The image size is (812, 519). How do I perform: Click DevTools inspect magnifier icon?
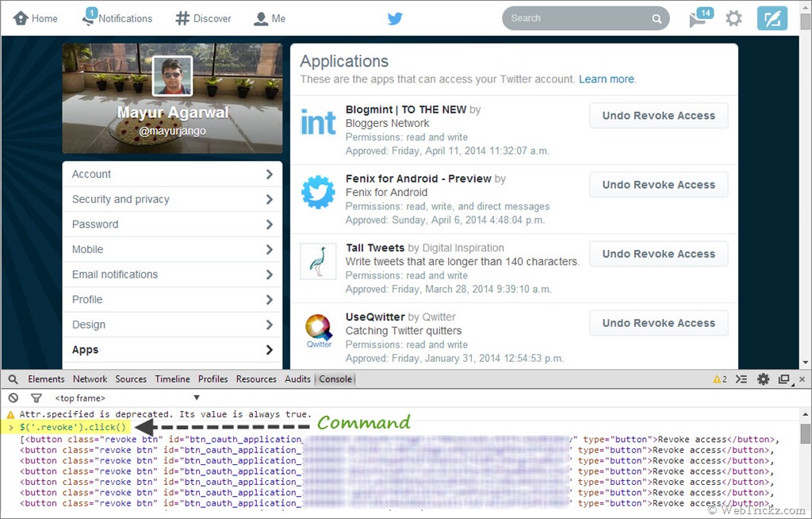[x=13, y=379]
